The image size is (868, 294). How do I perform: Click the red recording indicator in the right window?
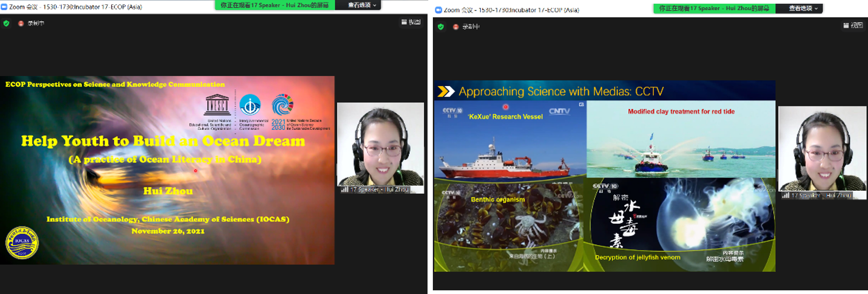pyautogui.click(x=455, y=27)
